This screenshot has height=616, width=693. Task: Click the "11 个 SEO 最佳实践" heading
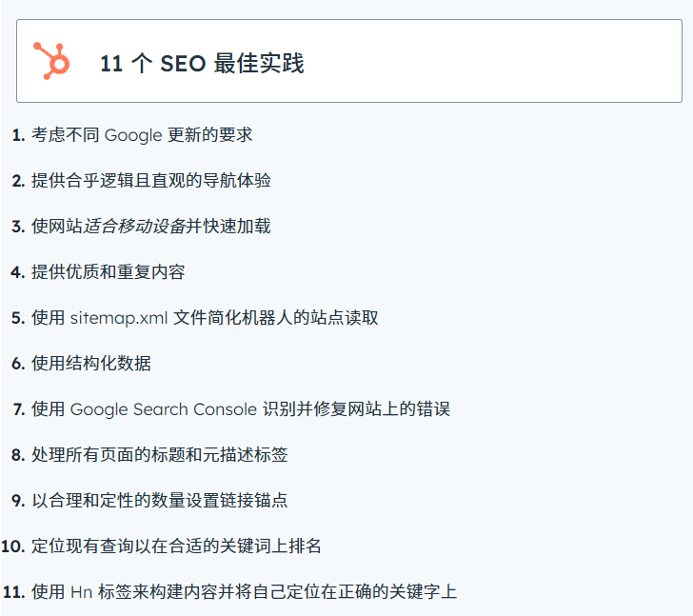point(202,64)
